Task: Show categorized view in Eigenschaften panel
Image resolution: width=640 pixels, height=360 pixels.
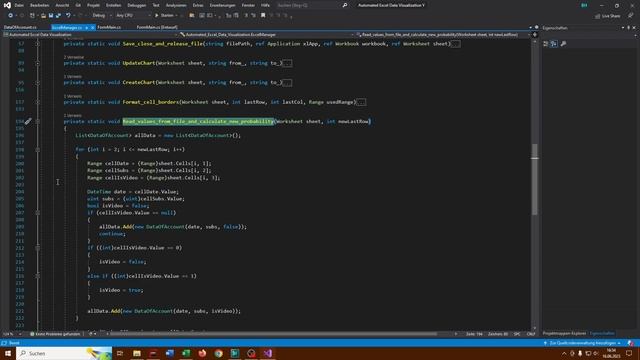Action: [x=546, y=44]
